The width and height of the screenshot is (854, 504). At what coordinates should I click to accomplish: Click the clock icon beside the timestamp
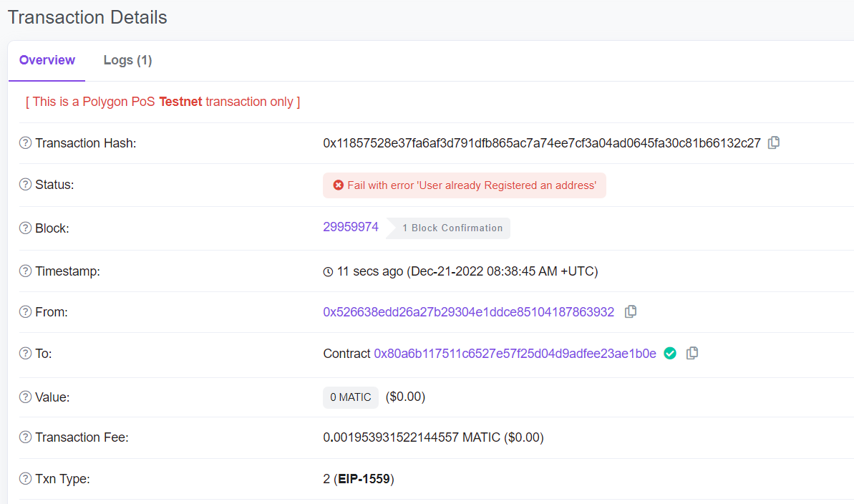(327, 271)
